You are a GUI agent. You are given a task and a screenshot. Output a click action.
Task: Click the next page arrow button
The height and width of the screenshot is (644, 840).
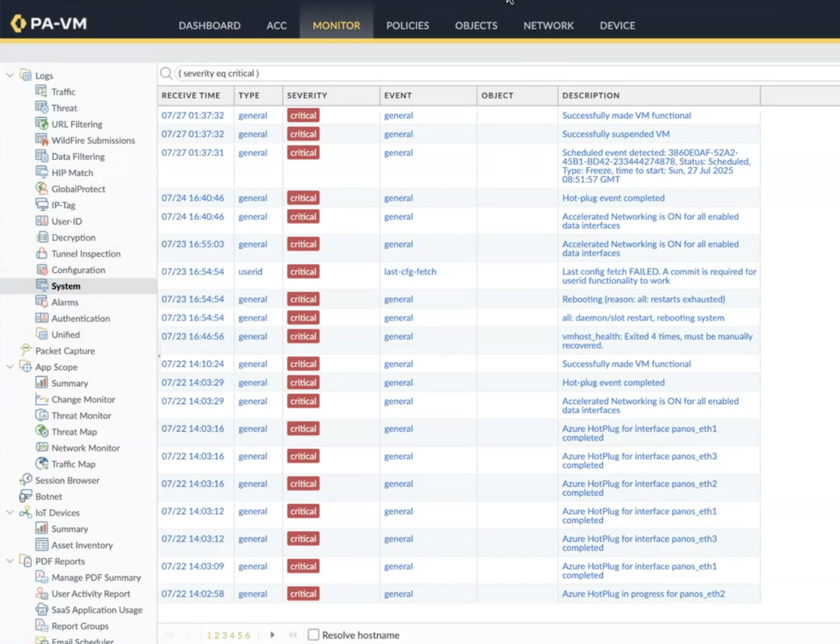(x=272, y=635)
